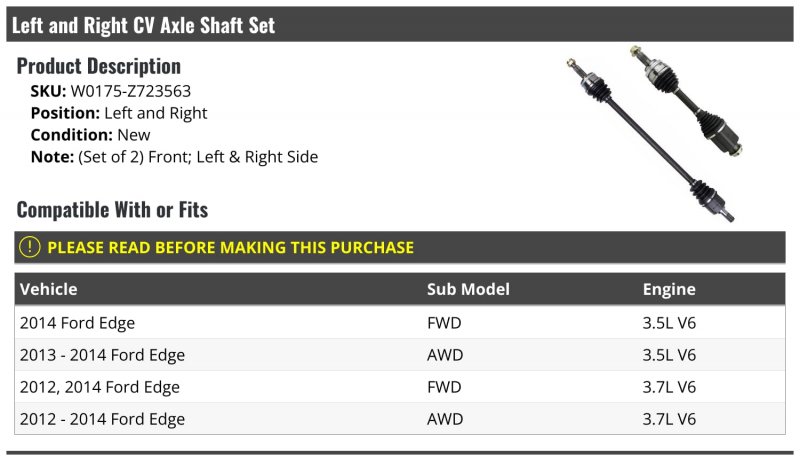
Task: Select the Sub Model column header
Action: [468, 289]
